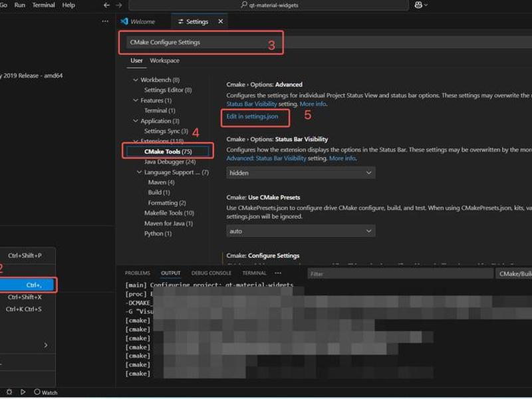This screenshot has height=399, width=532.
Task: Follow Advanced: Status Bar Visibility link
Action: (266, 158)
